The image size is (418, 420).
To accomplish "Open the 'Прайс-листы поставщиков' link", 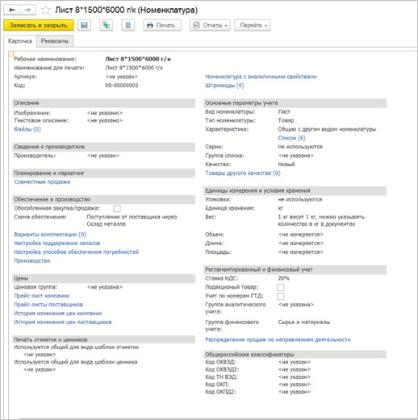I will [x=48, y=304].
